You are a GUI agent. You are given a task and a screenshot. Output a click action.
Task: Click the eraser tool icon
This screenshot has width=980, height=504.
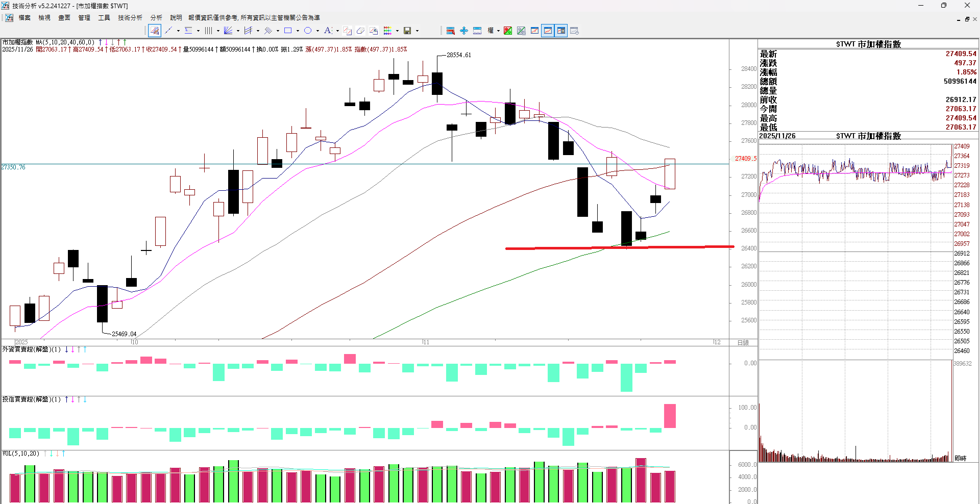[x=360, y=31]
